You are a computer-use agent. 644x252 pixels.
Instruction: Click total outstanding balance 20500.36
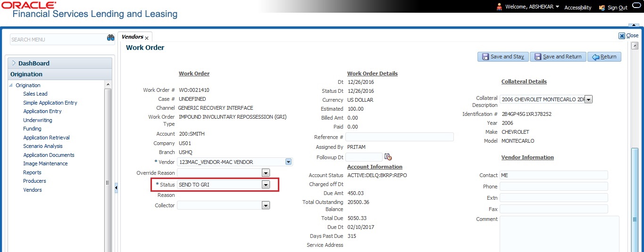pyautogui.click(x=357, y=202)
